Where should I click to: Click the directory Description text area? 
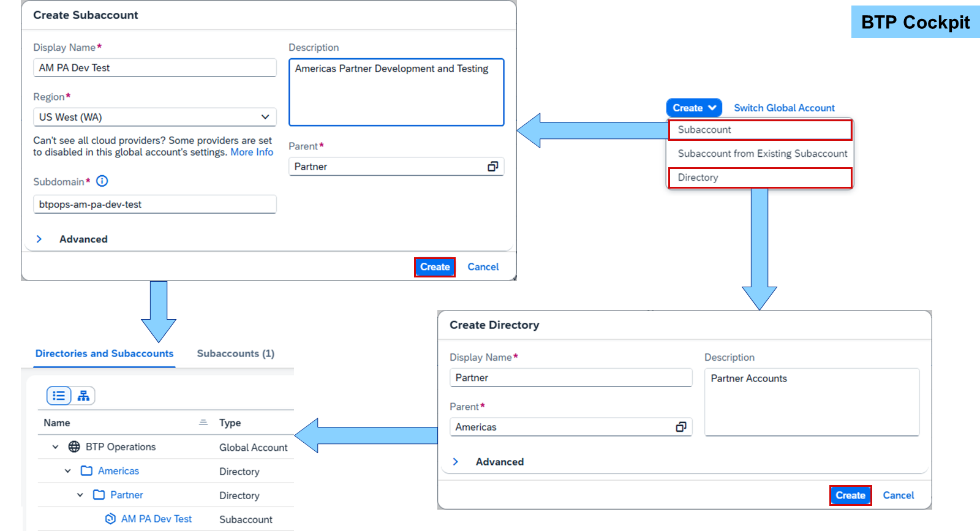click(x=812, y=402)
